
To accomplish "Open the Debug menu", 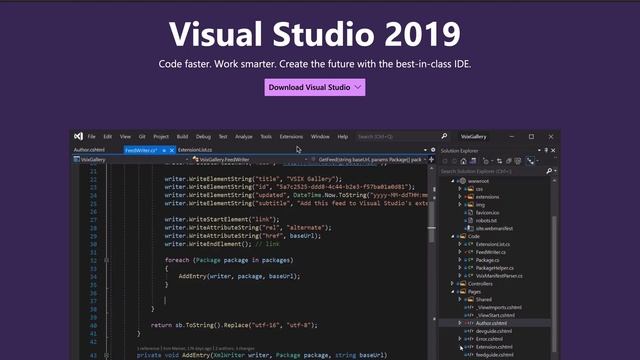I will 203,137.
